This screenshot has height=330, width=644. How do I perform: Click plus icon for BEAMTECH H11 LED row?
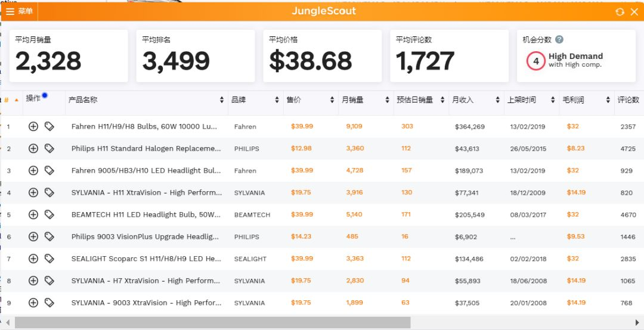[33, 214]
